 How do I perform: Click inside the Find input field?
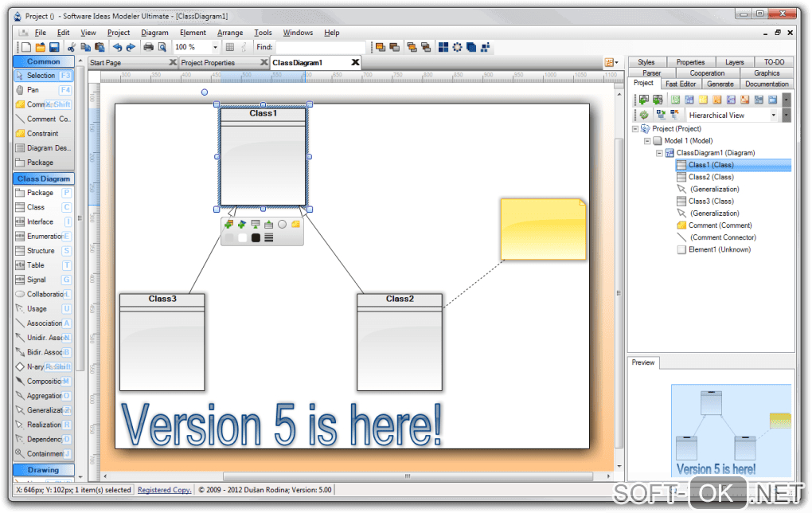(321, 47)
